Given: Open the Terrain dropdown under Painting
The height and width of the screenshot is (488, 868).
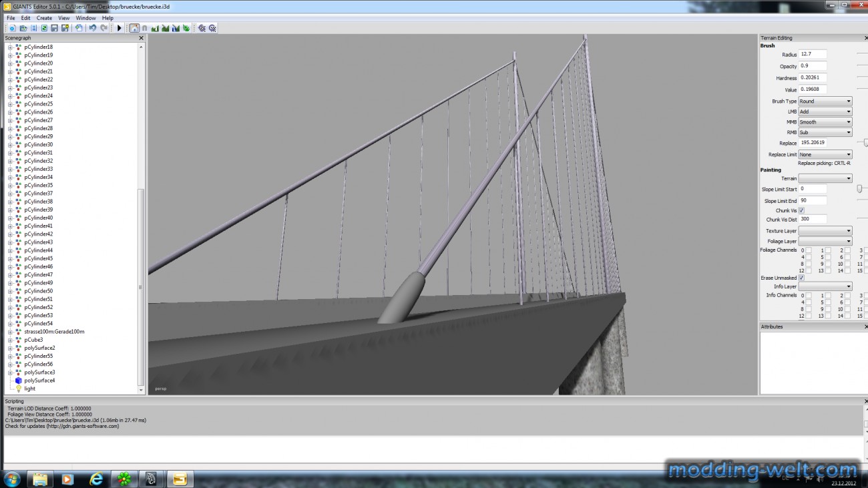Looking at the screenshot, I should click(x=825, y=178).
